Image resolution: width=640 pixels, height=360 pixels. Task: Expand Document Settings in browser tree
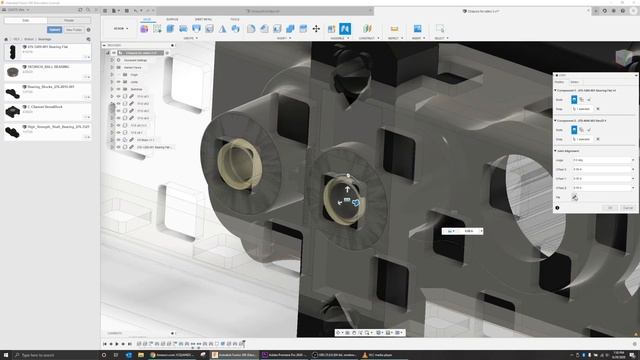coord(112,60)
